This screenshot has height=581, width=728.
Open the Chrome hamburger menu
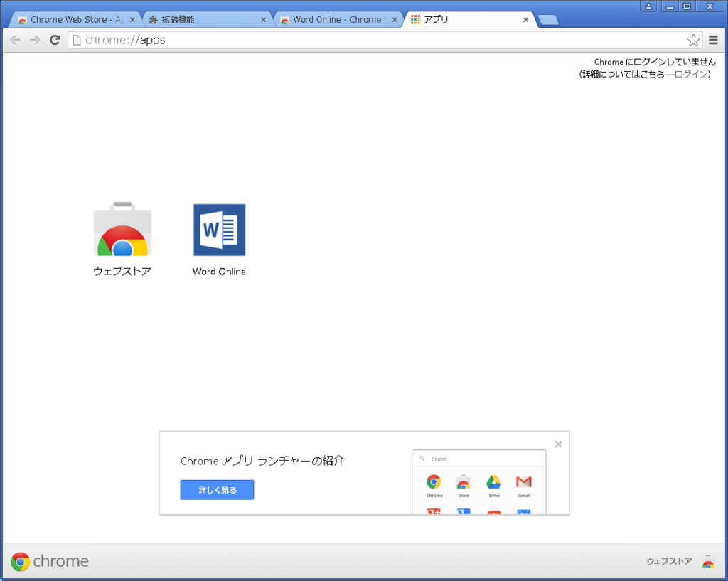[713, 40]
